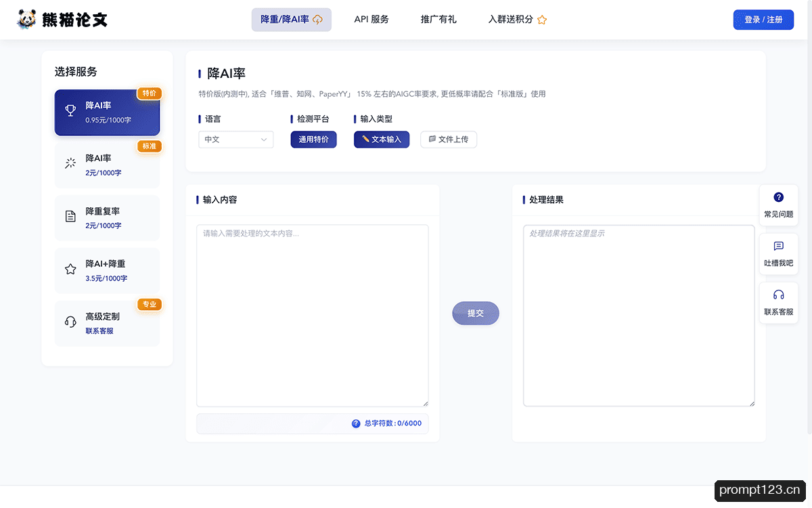This screenshot has width=812, height=508.
Task: Click into the 输入内容 text area
Action: click(313, 316)
